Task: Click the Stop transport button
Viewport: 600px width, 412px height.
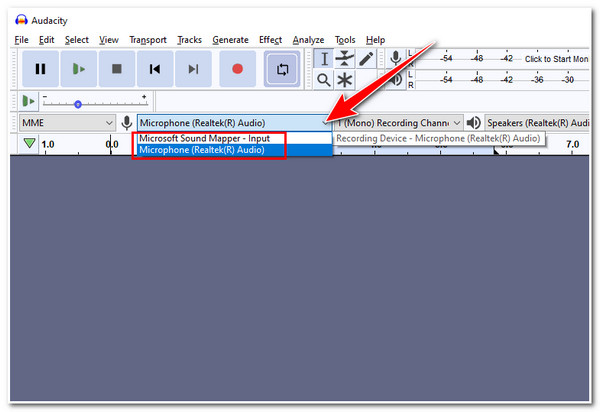Action: 117,69
